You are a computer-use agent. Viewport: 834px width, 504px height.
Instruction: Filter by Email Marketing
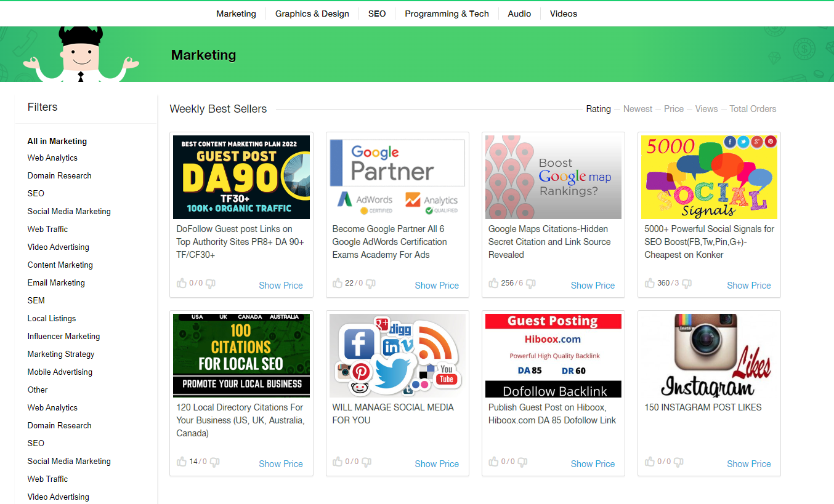tap(56, 282)
